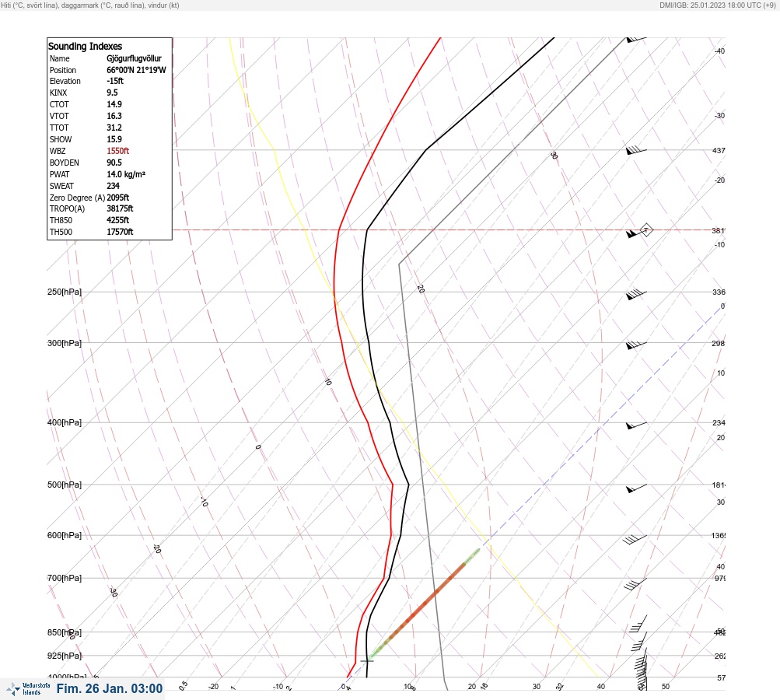Click the wind barb at the 600 hPa level

pyautogui.click(x=635, y=539)
